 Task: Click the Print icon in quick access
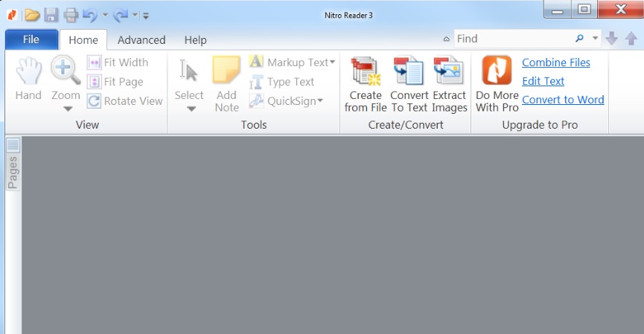(x=71, y=15)
